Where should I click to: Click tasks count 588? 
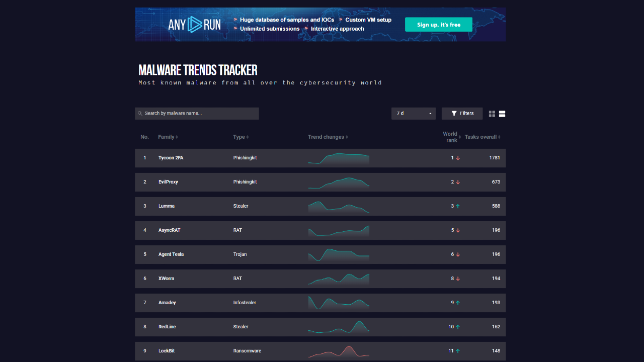click(496, 206)
